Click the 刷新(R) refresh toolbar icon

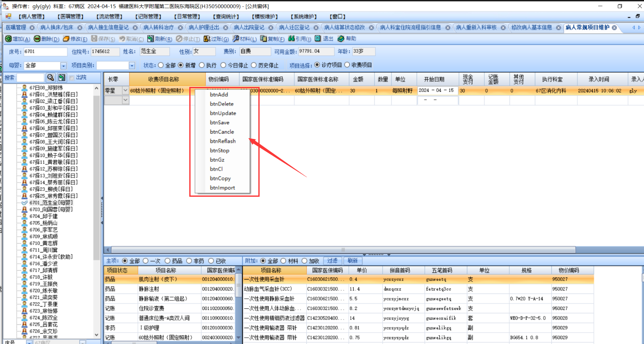(x=151, y=39)
